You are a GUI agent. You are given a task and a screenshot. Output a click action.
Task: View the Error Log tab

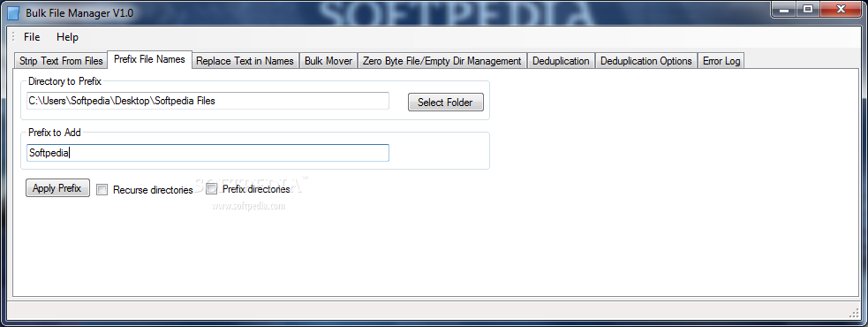(721, 61)
